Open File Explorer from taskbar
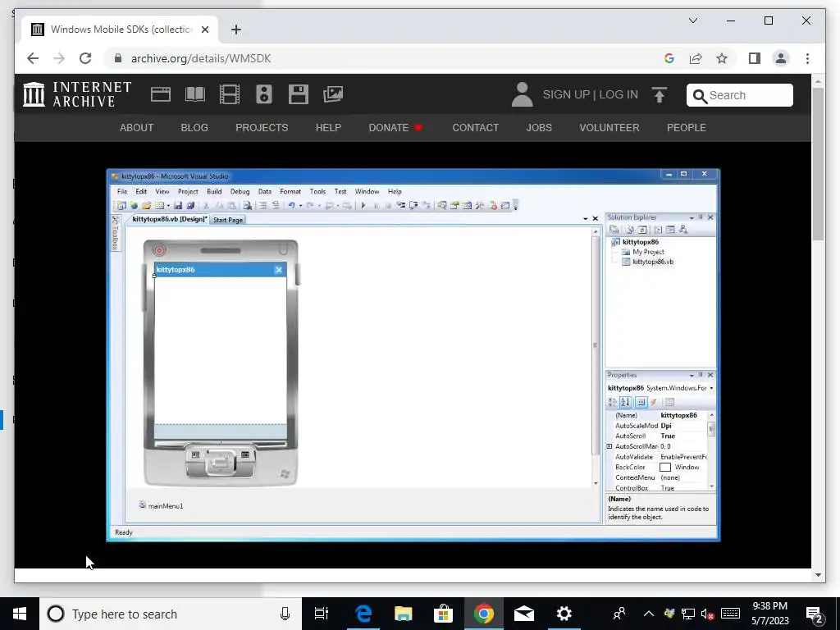 pos(404,614)
